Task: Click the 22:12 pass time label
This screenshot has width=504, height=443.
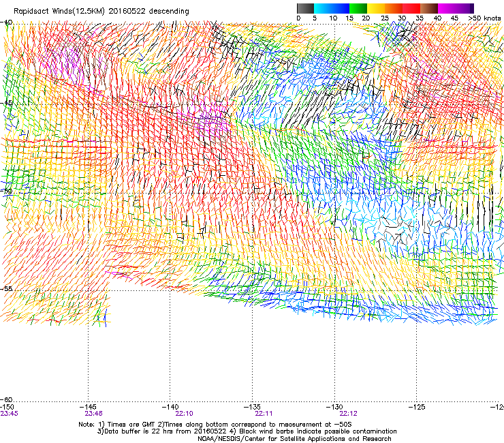Action: [349, 414]
